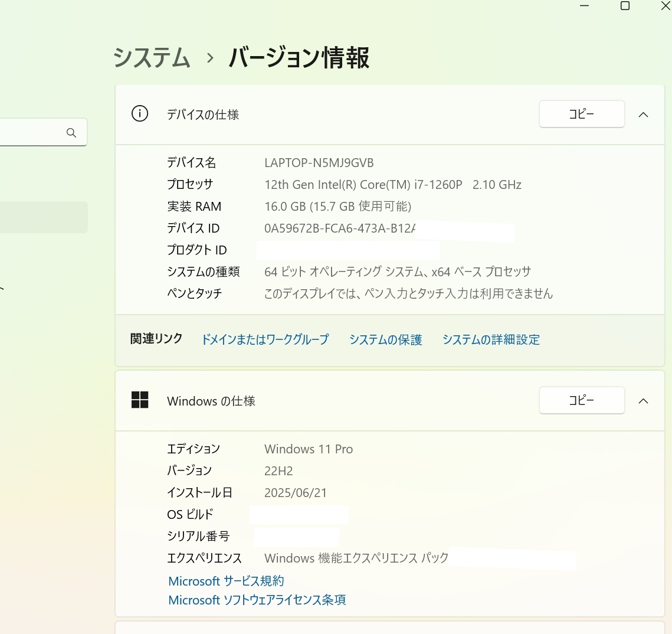Go back to システム in breadcrumb
The width and height of the screenshot is (672, 634).
tap(151, 57)
